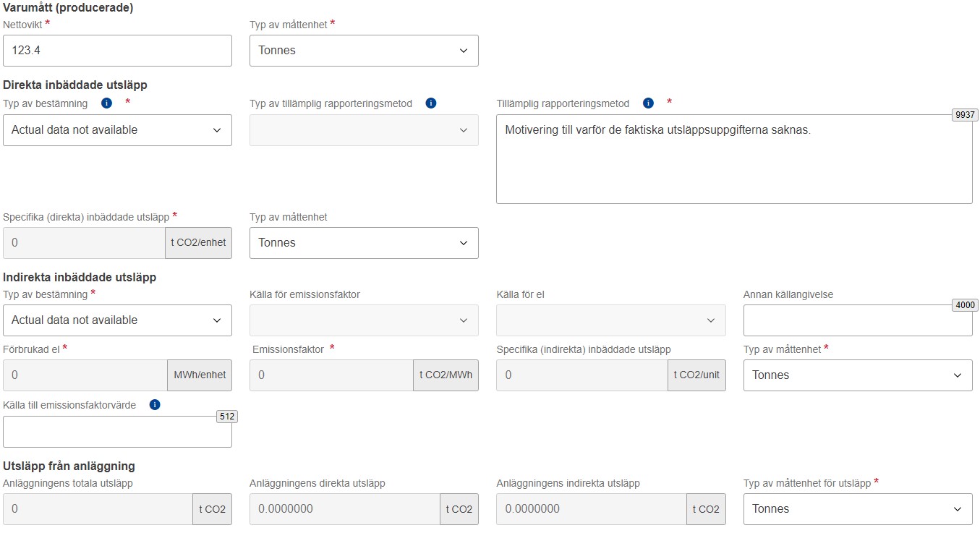This screenshot has height=533, width=980.
Task: Open Källa för el dropdown
Action: point(610,320)
